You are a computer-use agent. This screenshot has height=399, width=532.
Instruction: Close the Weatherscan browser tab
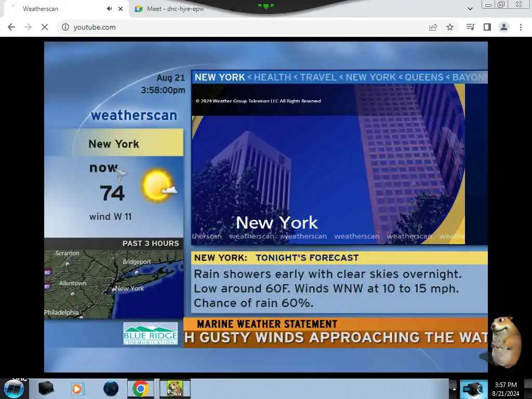click(121, 9)
